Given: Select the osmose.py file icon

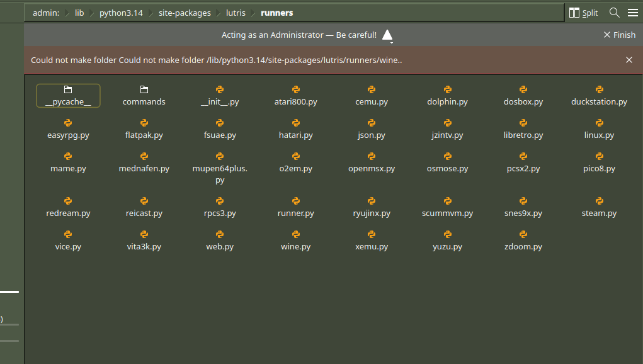Looking at the screenshot, I should point(447,156).
